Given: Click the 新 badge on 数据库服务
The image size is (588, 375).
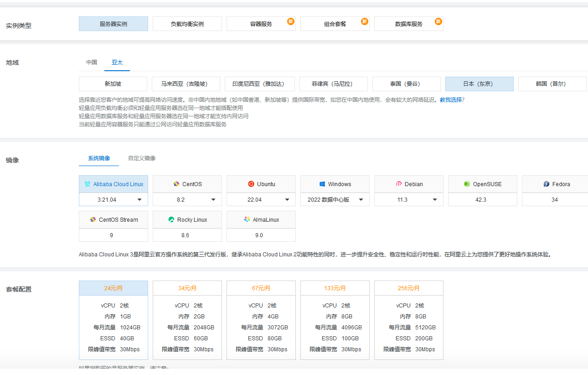Looking at the screenshot, I should pos(438,21).
